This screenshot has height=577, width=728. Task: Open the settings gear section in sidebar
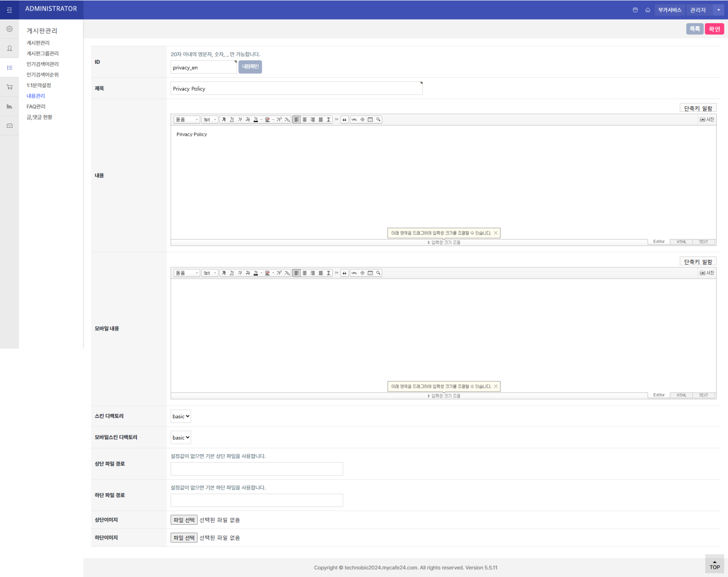[x=10, y=29]
